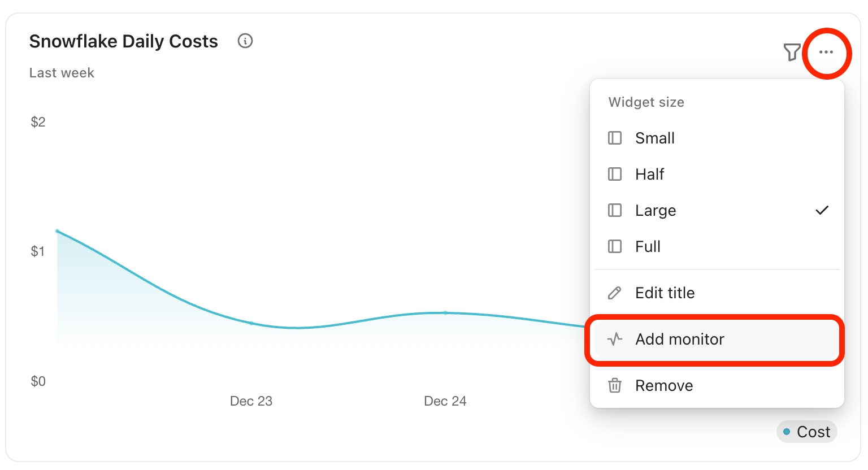Click the layout icon next to Full
This screenshot has width=868, height=470.
point(614,247)
